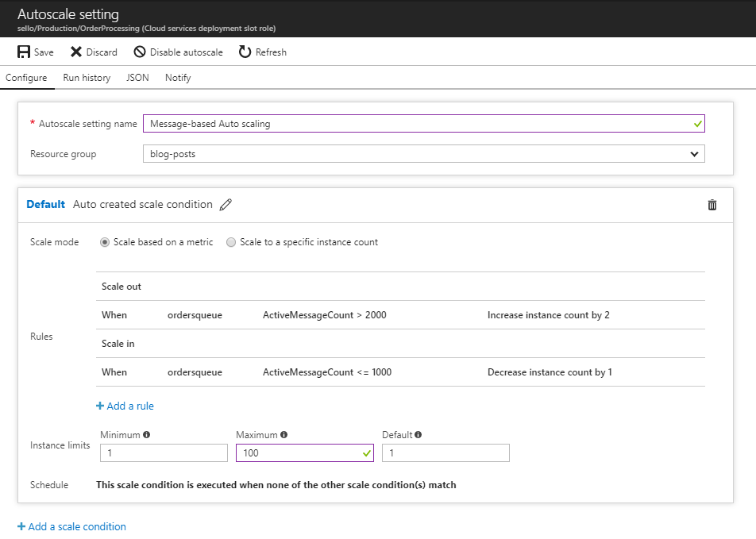The image size is (756, 539).
Task: Click ordersqueue in the scale in rule
Action: (195, 372)
